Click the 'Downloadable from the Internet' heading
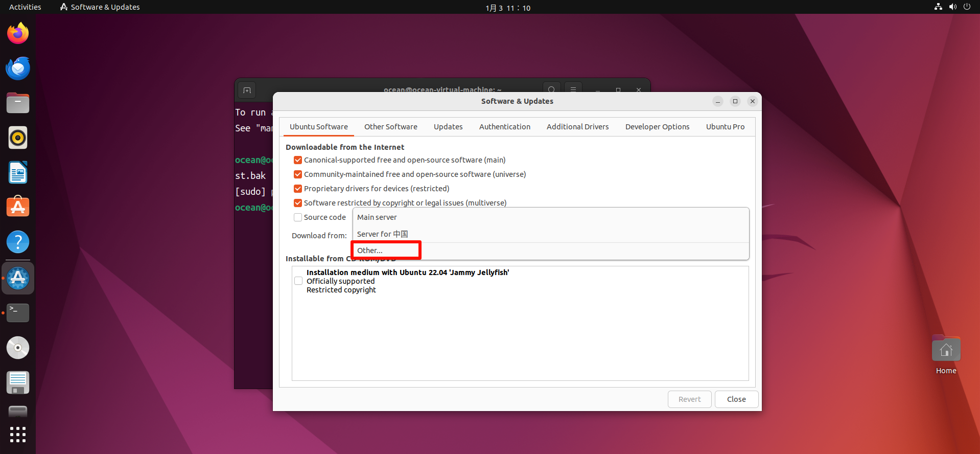This screenshot has height=454, width=980. (345, 147)
